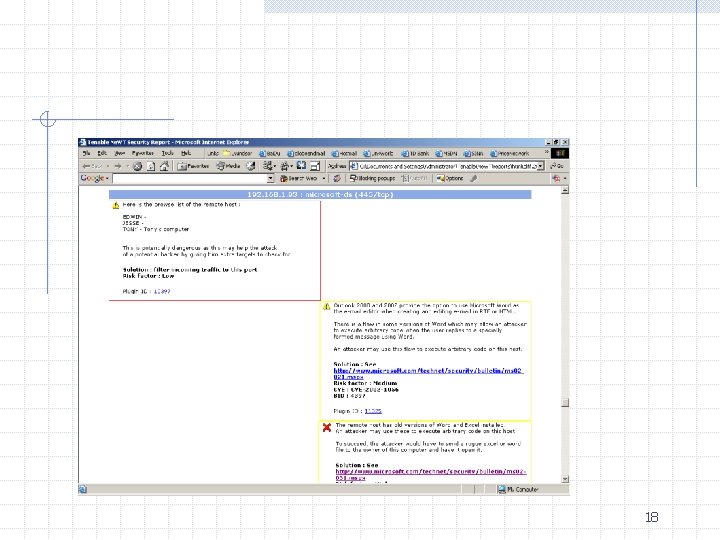This screenshot has height=540, width=720.
Task: Expand the Links bar overflow chevron
Action: coord(546,152)
